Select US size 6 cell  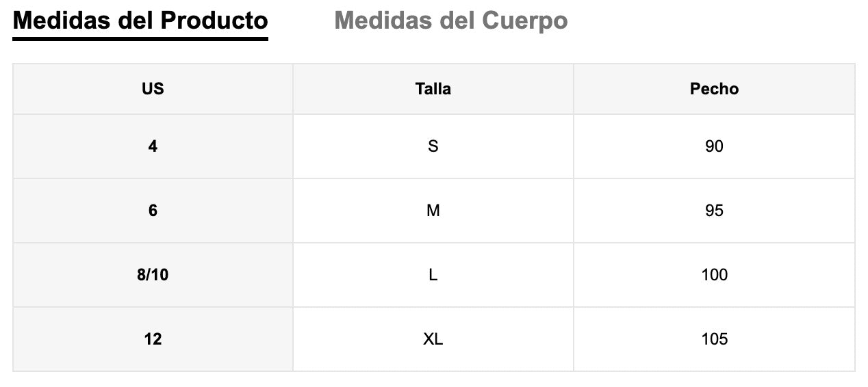tap(153, 211)
